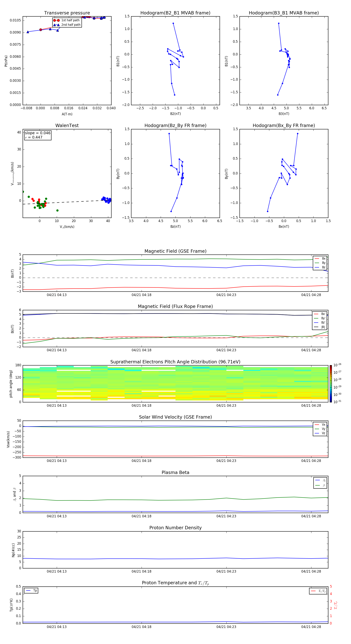Click the "Hodogram(B2_B1 MVAB frame)" title
Viewport: 351px width, 644px height.
(x=175, y=13)
